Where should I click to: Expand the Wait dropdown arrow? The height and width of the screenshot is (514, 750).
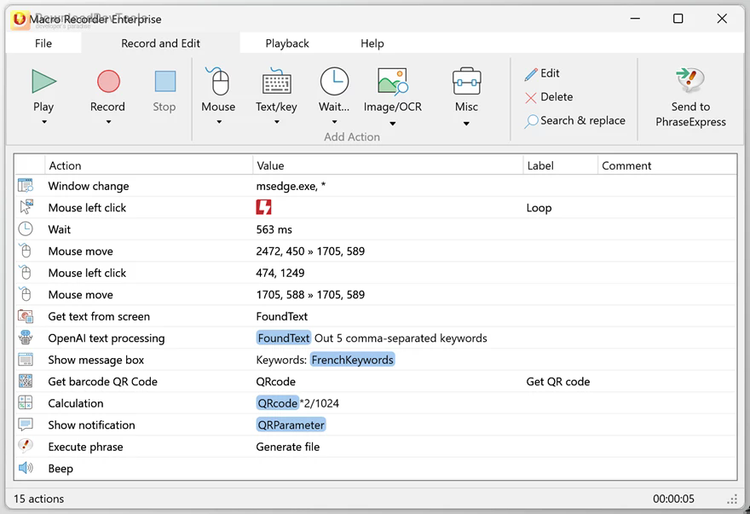click(334, 122)
